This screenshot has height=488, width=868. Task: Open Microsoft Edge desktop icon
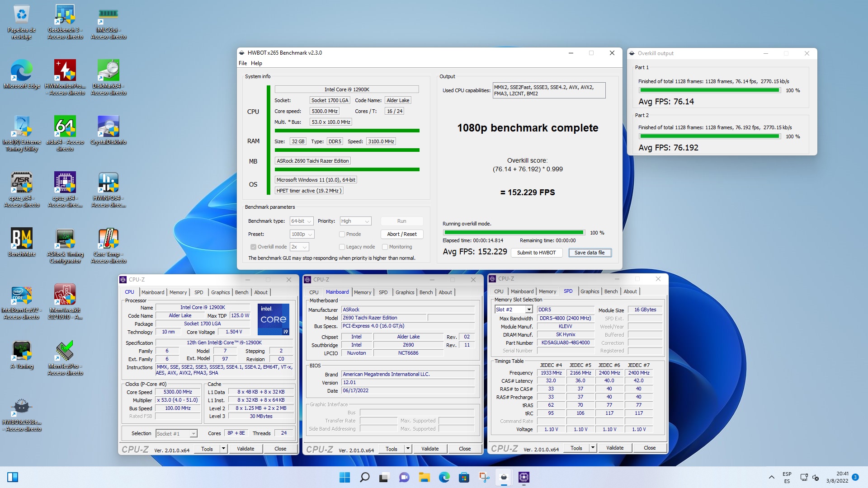click(x=21, y=75)
